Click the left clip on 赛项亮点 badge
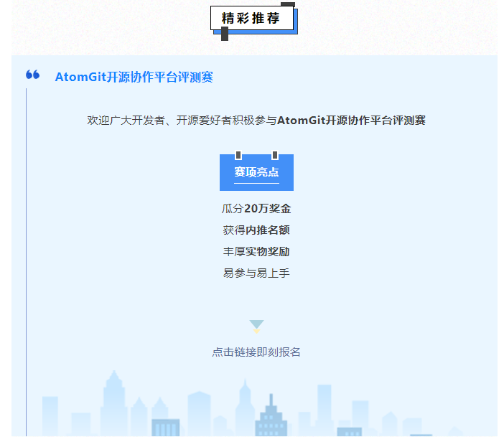 tap(238, 155)
